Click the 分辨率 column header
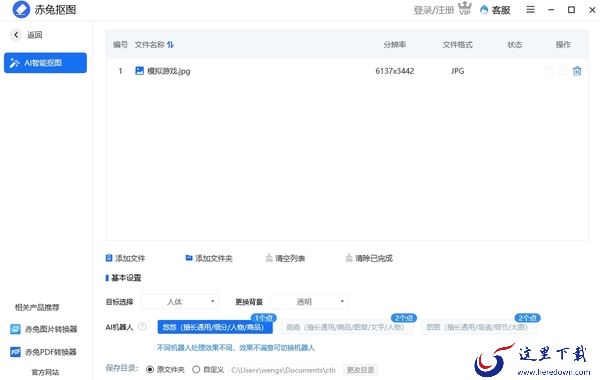This screenshot has height=380, width=600. (395, 45)
